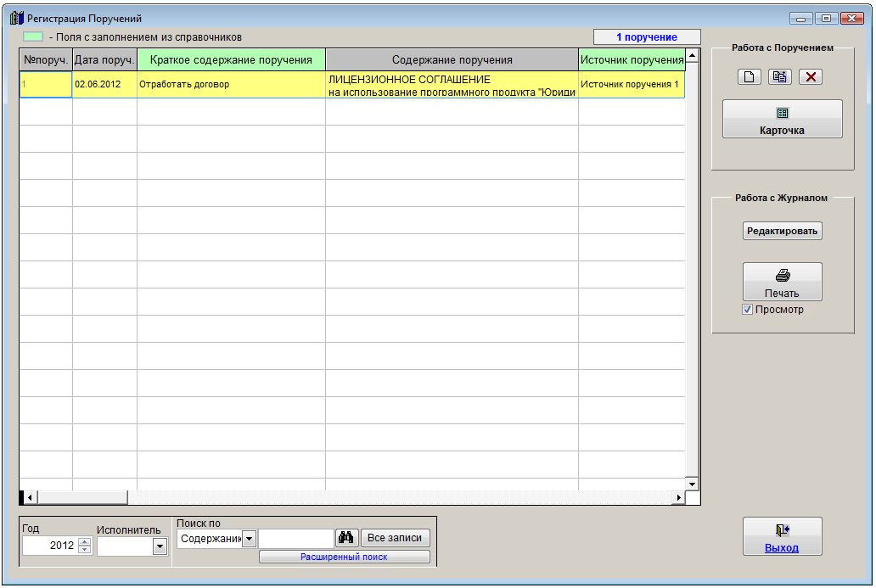876x588 pixels.
Task: Click the Регистрация Поручений window title icon
Action: [x=17, y=18]
